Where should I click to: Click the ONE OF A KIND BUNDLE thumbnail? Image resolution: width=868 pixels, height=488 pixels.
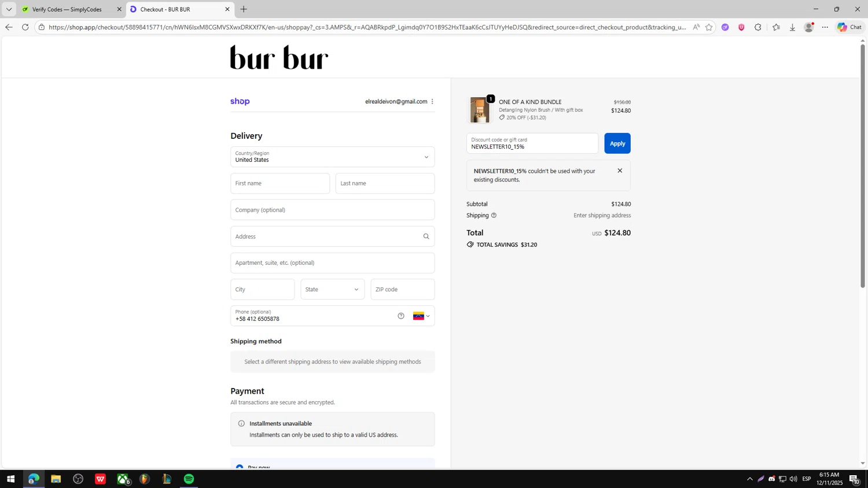(x=480, y=110)
